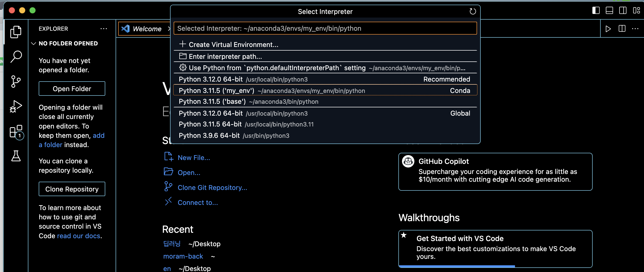Viewport: 644px width, 272px height.
Task: Click the GitHub Copilot logo icon
Action: coord(408,162)
